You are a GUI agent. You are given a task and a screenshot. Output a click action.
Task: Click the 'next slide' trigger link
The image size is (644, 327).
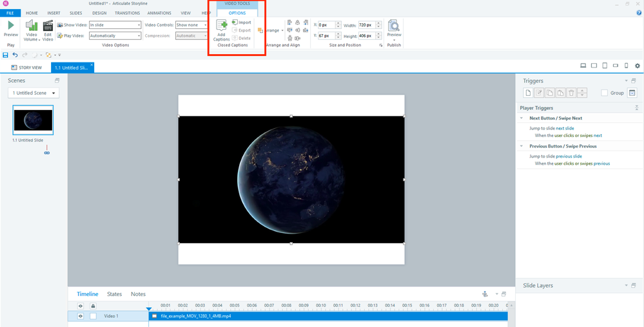coord(565,128)
